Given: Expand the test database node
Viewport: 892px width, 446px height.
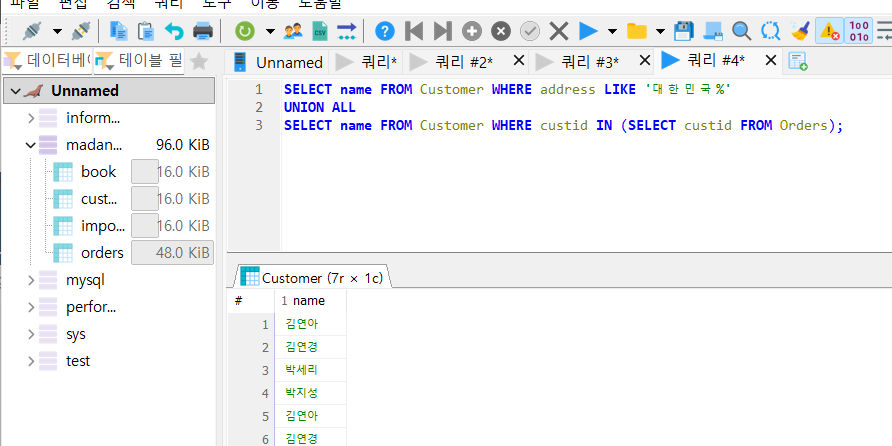Looking at the screenshot, I should [x=31, y=361].
